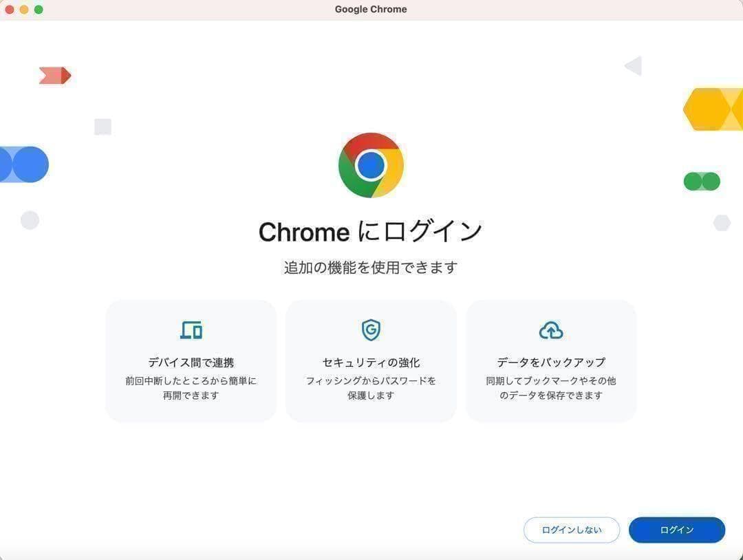
Task: Click the Google Chrome window title
Action: tap(371, 10)
